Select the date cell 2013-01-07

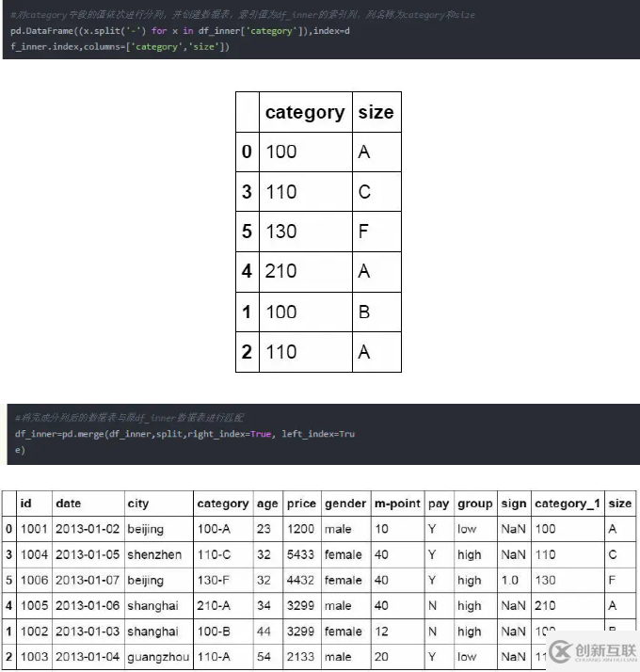click(x=88, y=581)
